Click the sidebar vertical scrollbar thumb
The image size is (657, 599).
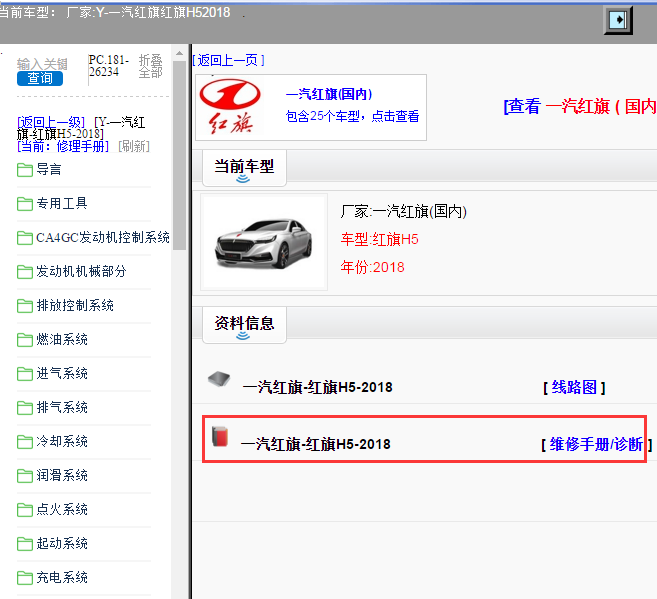pyautogui.click(x=179, y=155)
